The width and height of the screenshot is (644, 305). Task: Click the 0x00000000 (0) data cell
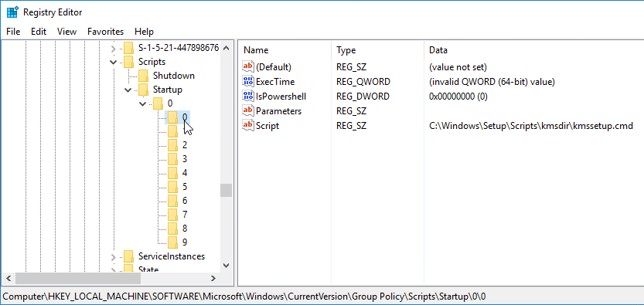click(x=458, y=97)
